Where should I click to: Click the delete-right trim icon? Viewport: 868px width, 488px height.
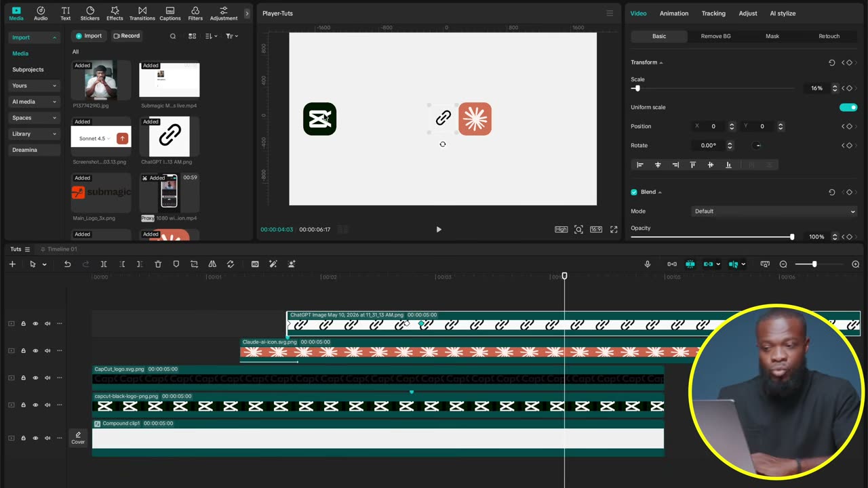coord(140,264)
